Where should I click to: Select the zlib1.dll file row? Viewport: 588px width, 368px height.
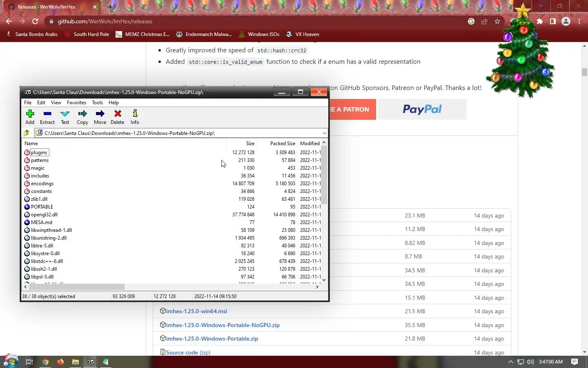[171, 199]
